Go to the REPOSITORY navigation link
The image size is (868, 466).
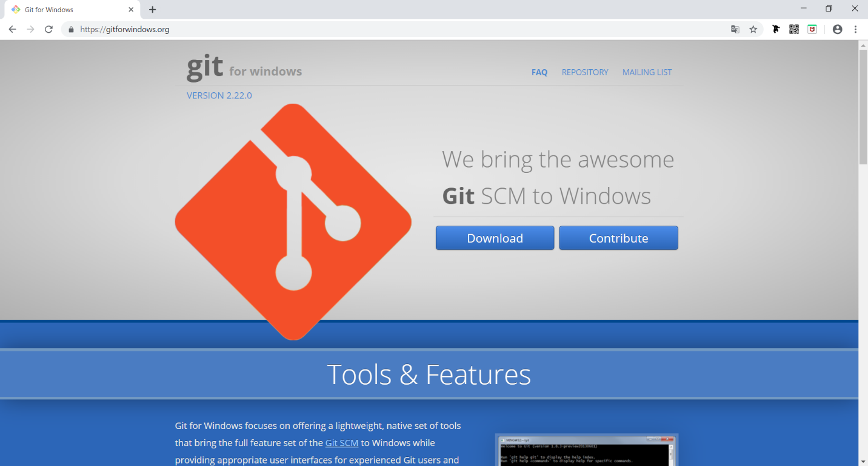click(584, 72)
